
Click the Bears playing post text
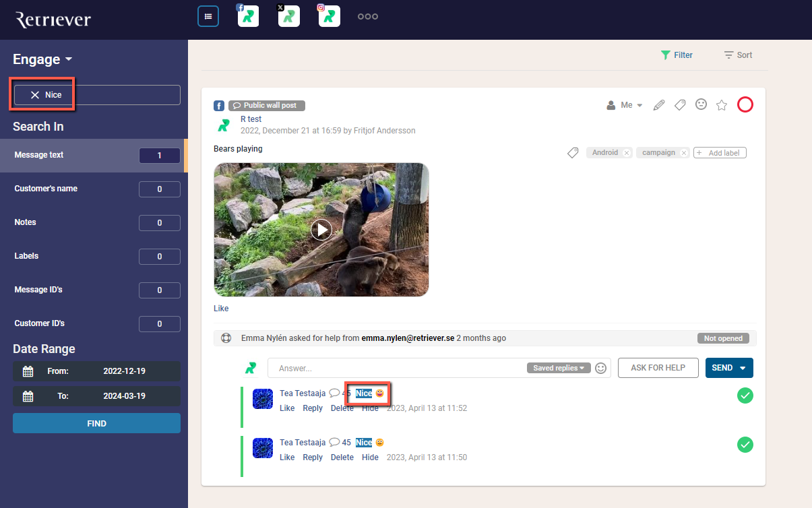238,149
